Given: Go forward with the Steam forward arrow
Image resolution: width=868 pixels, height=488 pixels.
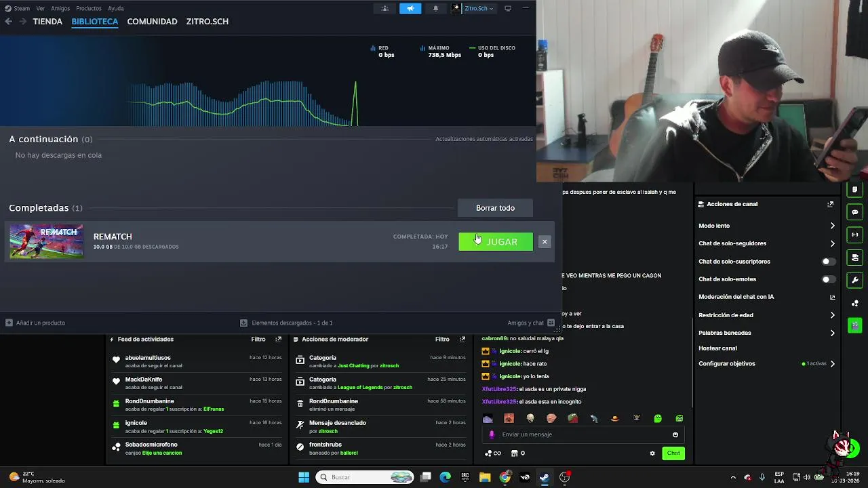Looking at the screenshot, I should pos(22,21).
